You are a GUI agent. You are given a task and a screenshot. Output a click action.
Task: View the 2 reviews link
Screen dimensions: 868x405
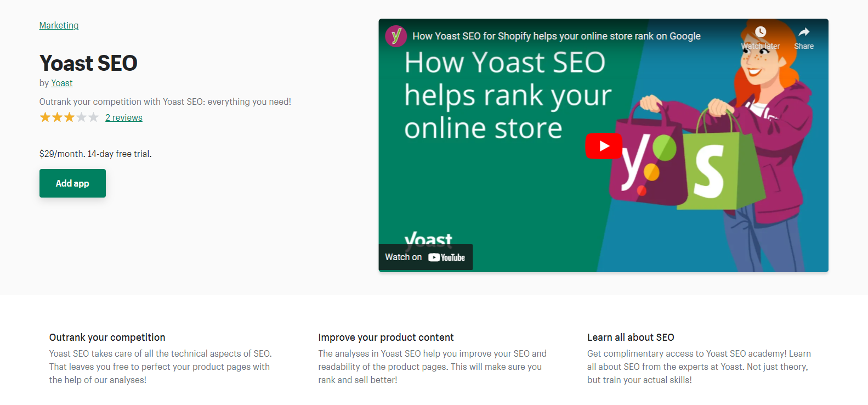point(124,117)
